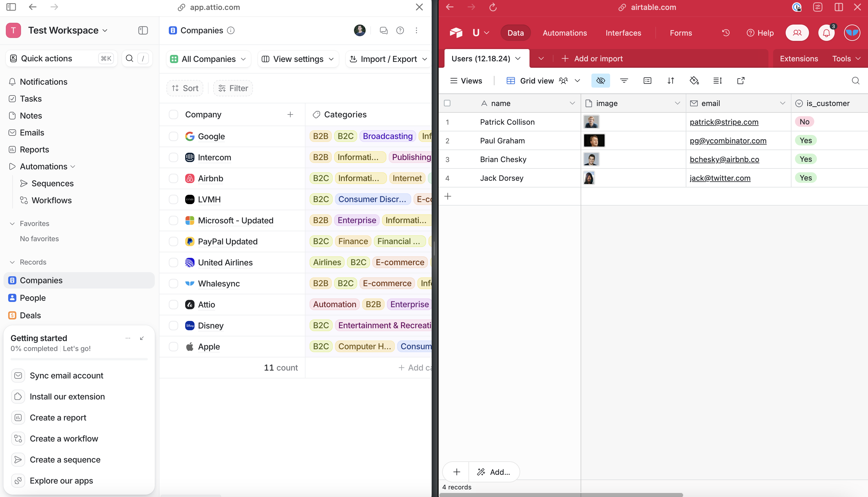The width and height of the screenshot is (868, 497).
Task: Click the Companies info icon
Action: coord(231,30)
